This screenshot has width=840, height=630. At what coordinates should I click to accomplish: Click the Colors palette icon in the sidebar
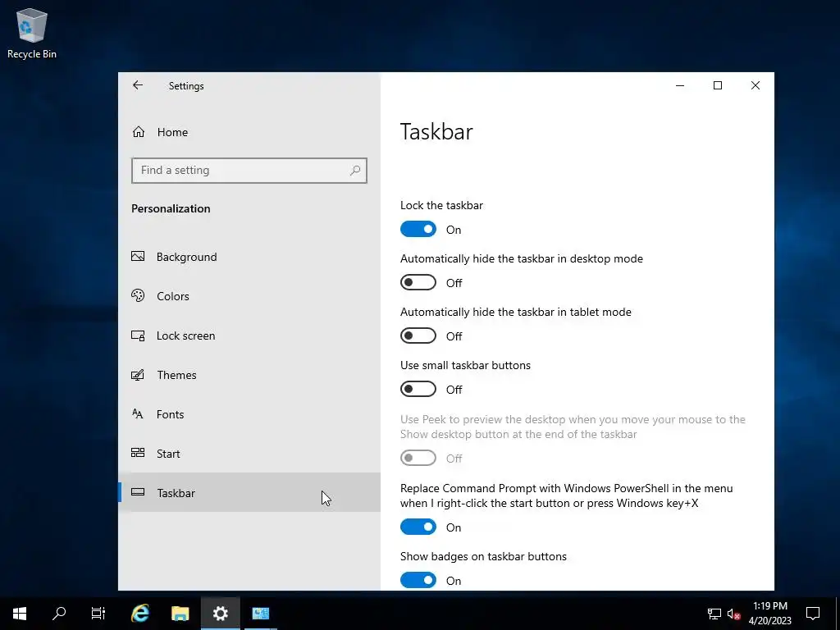pos(138,295)
